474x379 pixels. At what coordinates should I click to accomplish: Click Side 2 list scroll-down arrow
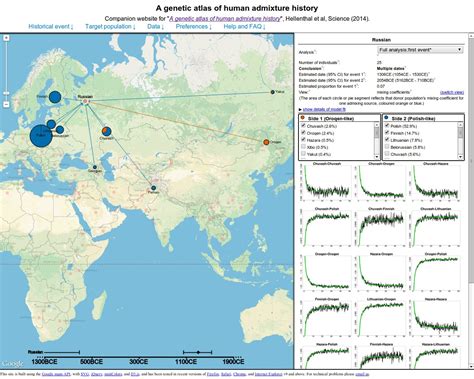pyautogui.click(x=461, y=157)
